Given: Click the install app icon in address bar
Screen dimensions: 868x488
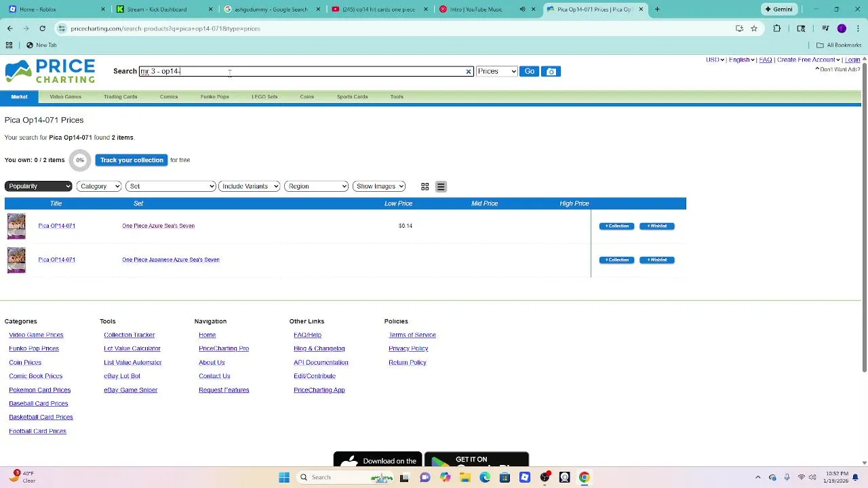Looking at the screenshot, I should pyautogui.click(x=739, y=28).
